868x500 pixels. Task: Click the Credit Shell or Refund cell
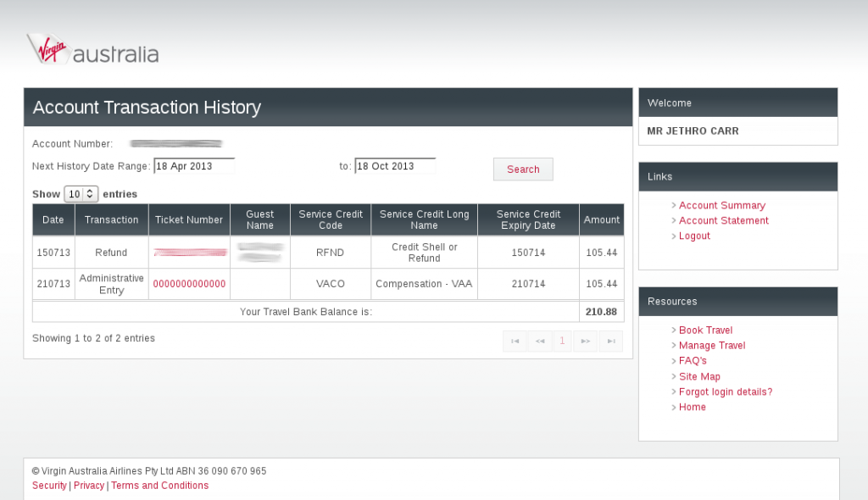[x=424, y=253]
